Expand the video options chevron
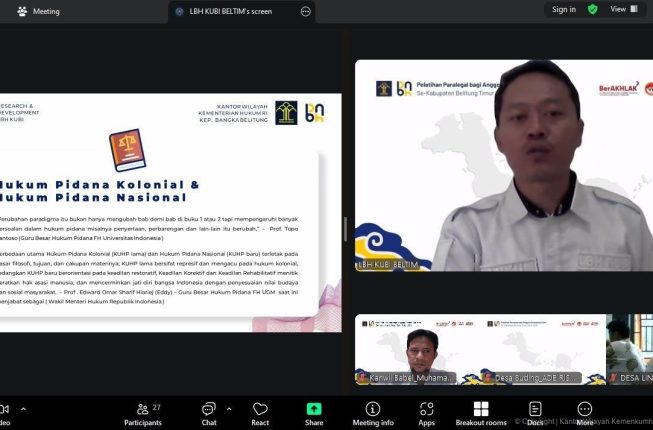653x430 pixels. tap(23, 409)
